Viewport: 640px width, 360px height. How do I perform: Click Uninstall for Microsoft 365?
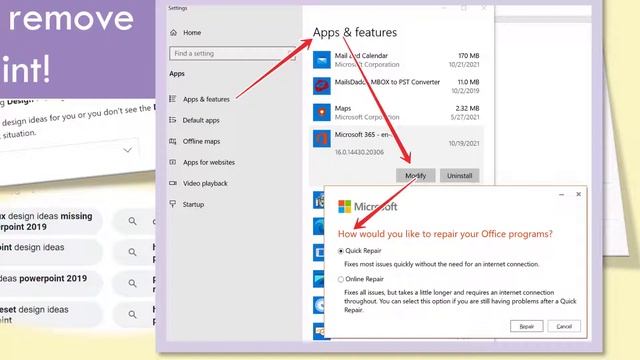pos(459,176)
